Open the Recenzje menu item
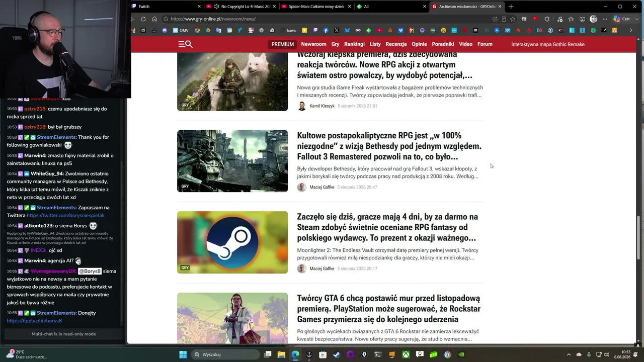644x362 pixels. click(x=396, y=44)
